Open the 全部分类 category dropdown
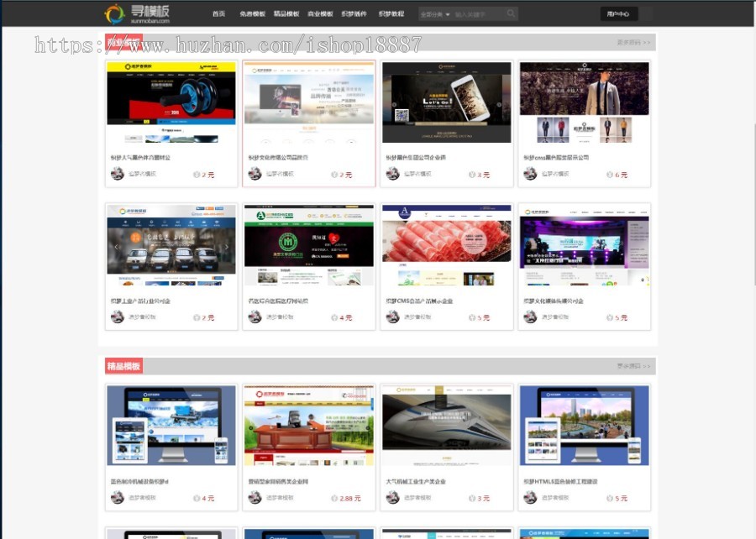 point(434,14)
